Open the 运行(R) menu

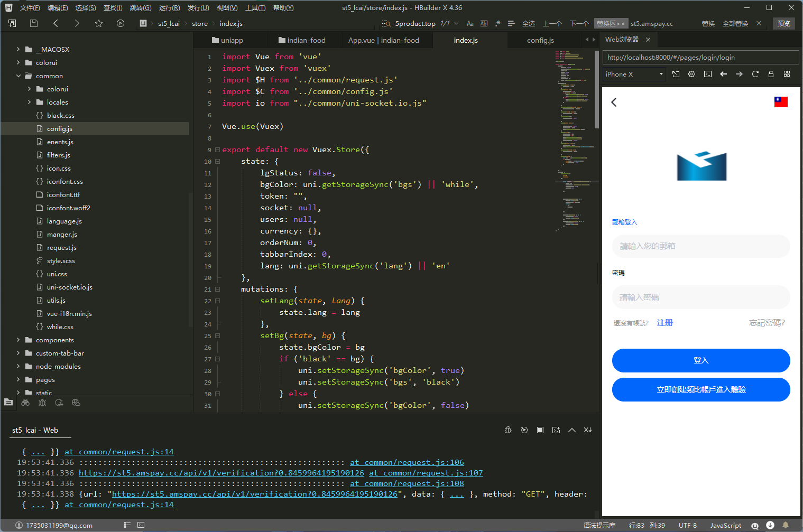(169, 8)
